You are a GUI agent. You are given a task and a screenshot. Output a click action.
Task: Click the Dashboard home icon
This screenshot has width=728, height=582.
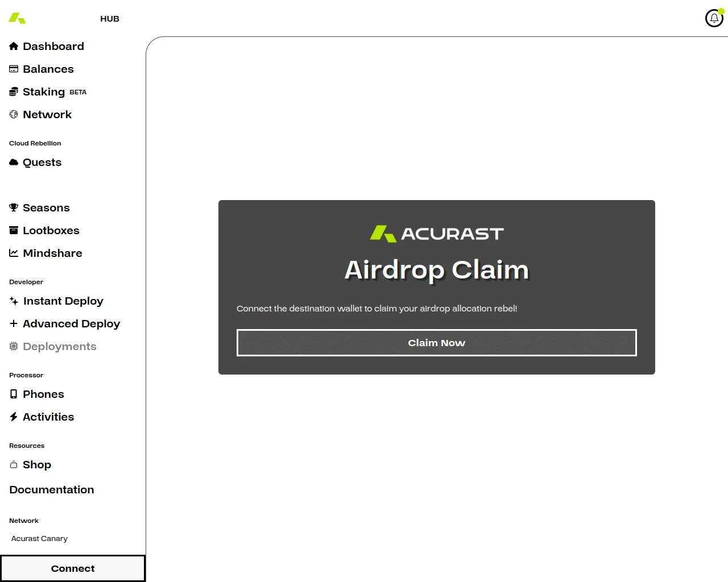coord(14,46)
